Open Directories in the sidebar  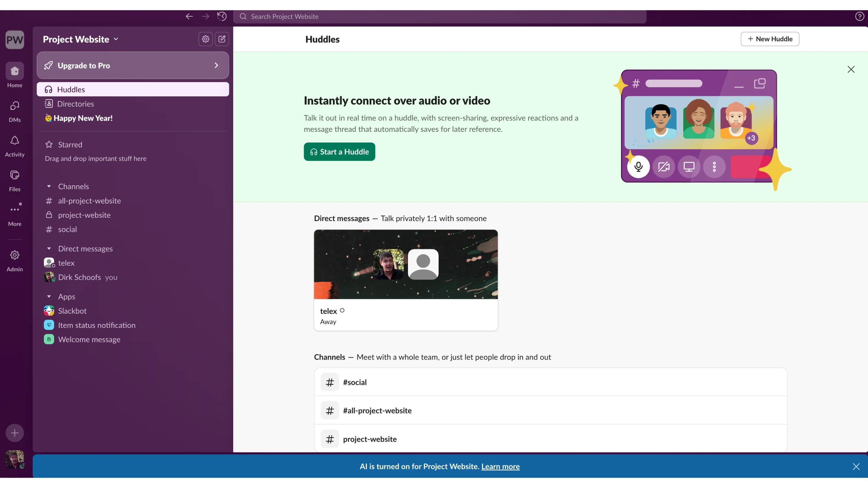[x=76, y=104]
